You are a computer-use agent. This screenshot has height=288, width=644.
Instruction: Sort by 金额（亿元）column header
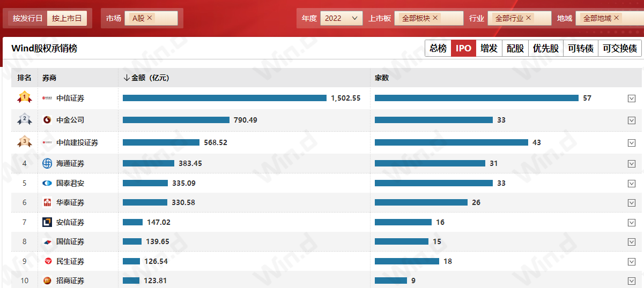pos(146,78)
